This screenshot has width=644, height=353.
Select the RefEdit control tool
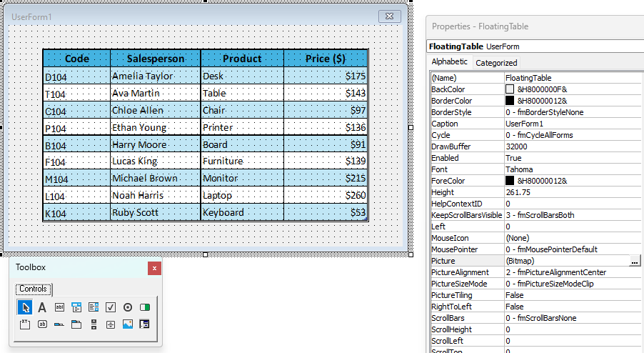pyautogui.click(x=144, y=324)
